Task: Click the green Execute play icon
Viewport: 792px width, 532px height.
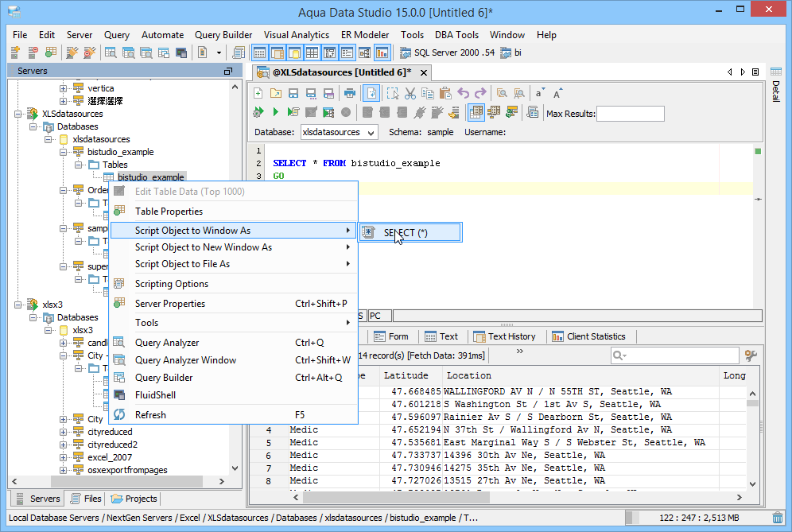Action: click(276, 112)
